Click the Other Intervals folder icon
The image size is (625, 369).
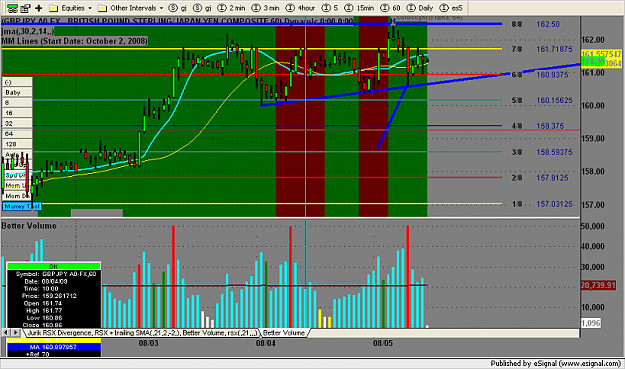coord(102,8)
